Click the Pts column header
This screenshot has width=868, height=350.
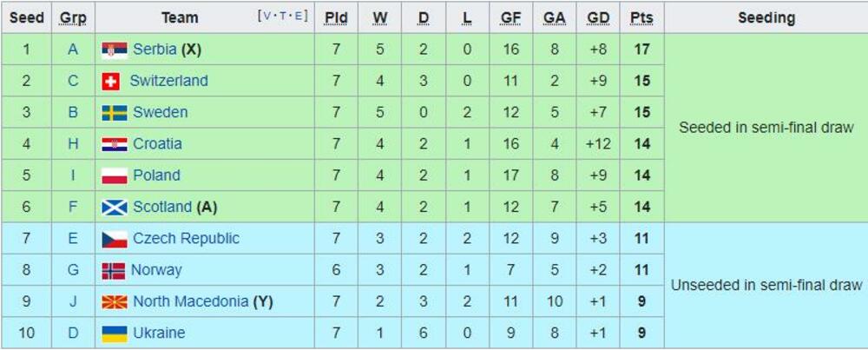pos(641,17)
